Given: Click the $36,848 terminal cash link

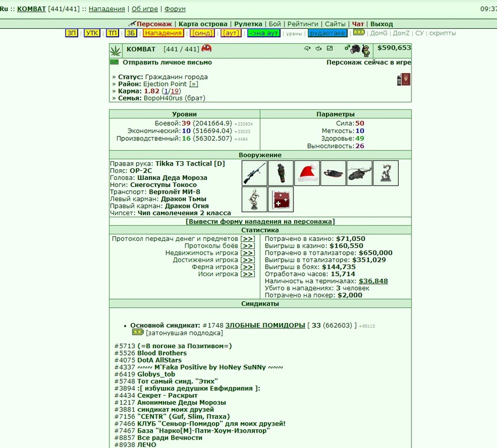Looking at the screenshot, I should (x=373, y=281).
